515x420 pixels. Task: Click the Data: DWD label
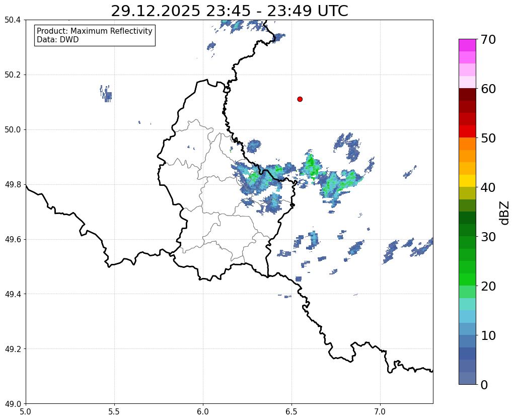tap(58, 39)
